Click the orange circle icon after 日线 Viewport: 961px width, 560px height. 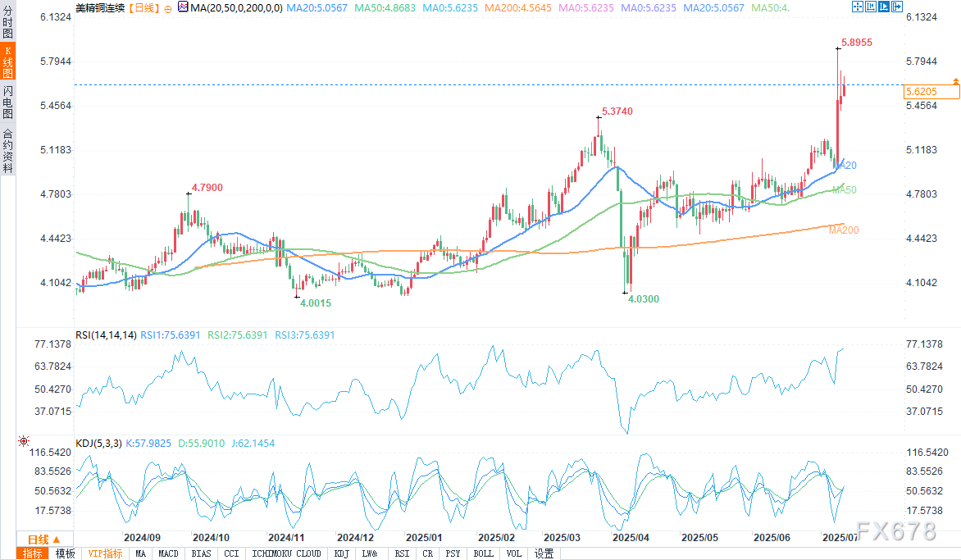168,7
